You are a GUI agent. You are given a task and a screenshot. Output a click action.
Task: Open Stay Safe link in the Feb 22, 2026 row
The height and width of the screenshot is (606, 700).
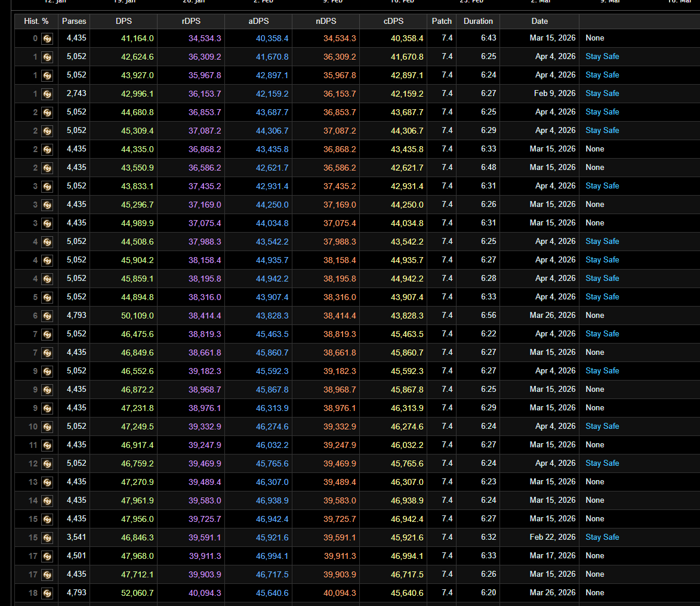(x=602, y=537)
